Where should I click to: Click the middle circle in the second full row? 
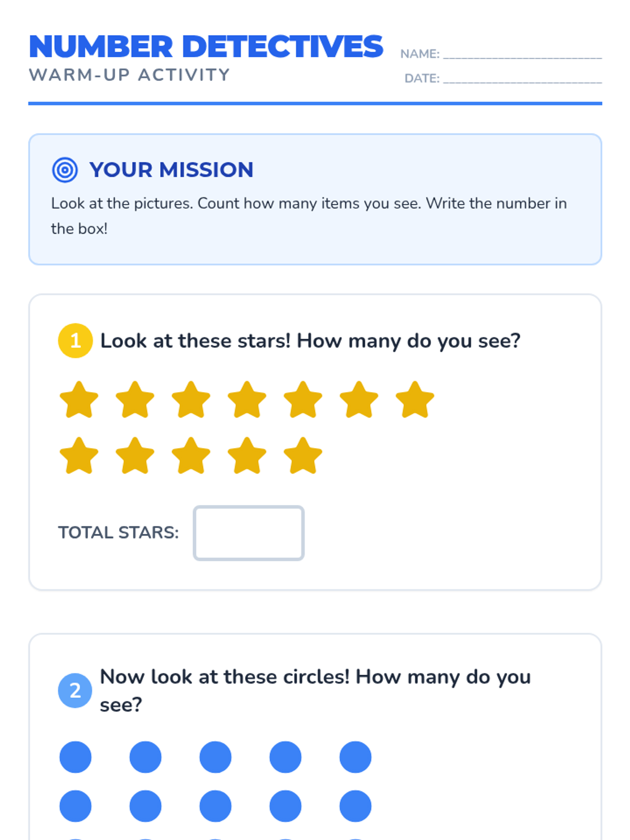coord(215,806)
